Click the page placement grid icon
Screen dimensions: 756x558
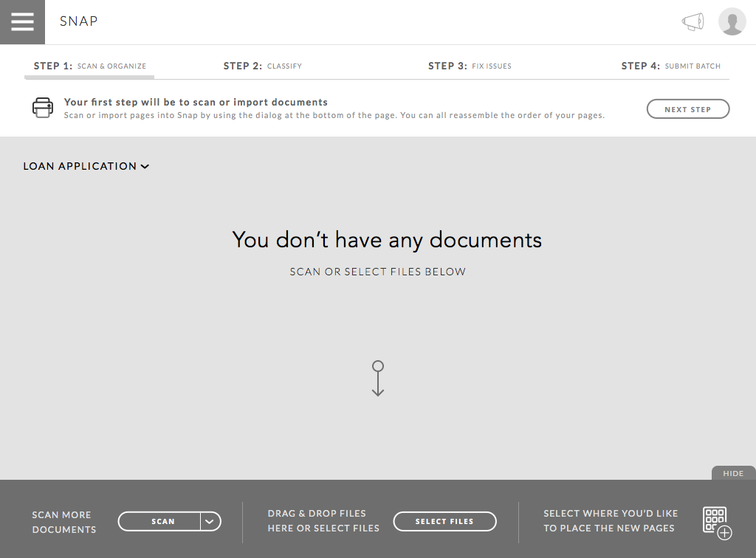point(718,523)
